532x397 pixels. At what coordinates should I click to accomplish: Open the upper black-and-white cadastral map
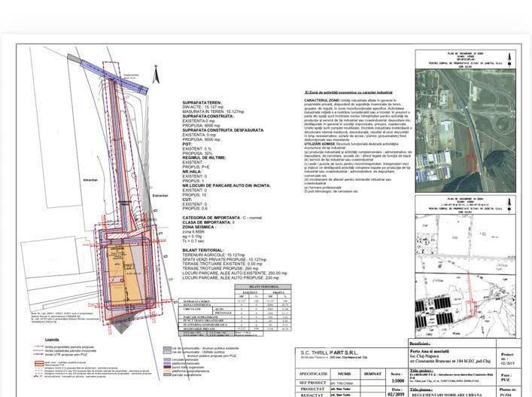(x=466, y=244)
